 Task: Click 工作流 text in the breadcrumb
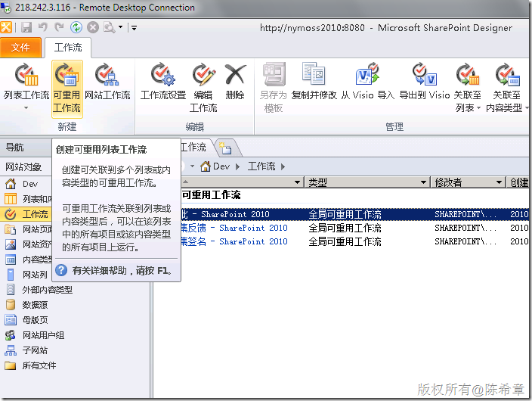click(261, 166)
